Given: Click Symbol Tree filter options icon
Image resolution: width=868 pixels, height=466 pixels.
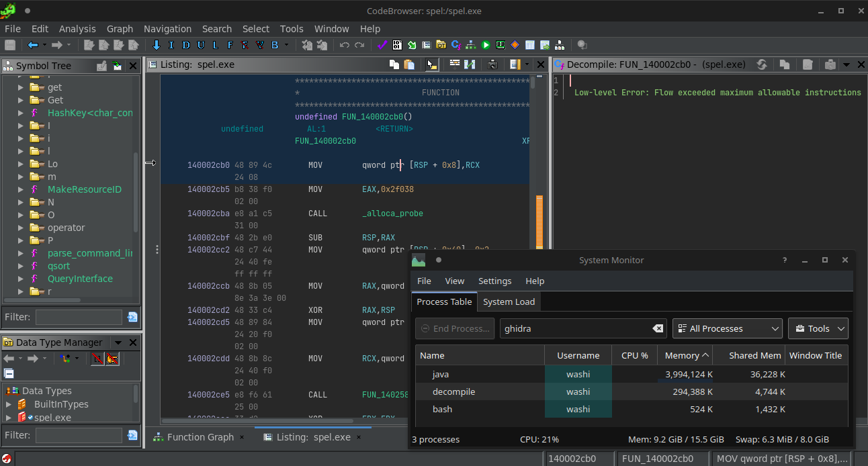Looking at the screenshot, I should 132,317.
